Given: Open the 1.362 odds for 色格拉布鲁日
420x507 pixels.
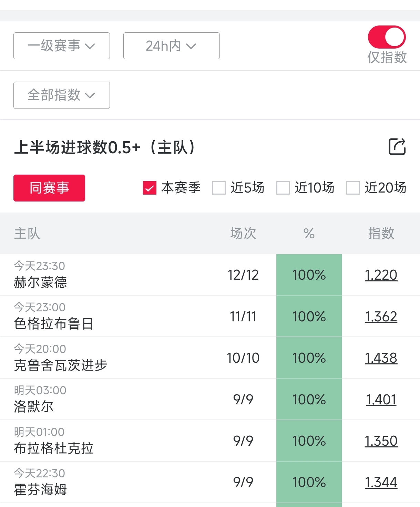Looking at the screenshot, I should tap(381, 317).
